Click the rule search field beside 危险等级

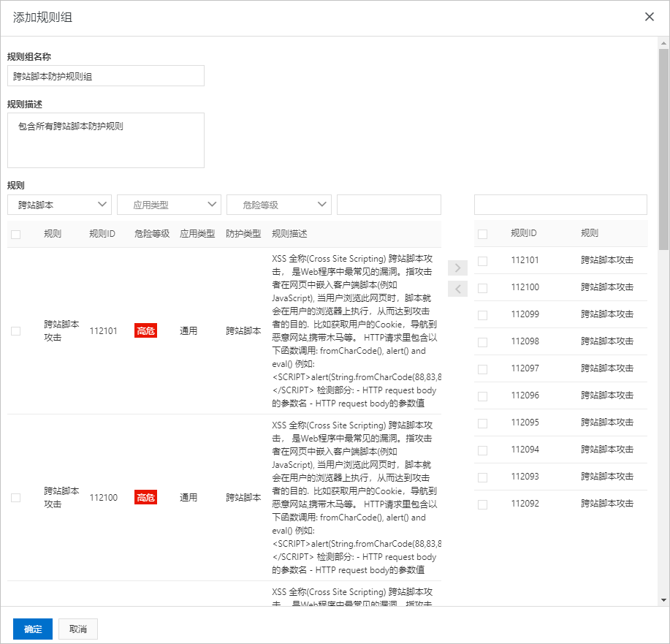point(389,205)
